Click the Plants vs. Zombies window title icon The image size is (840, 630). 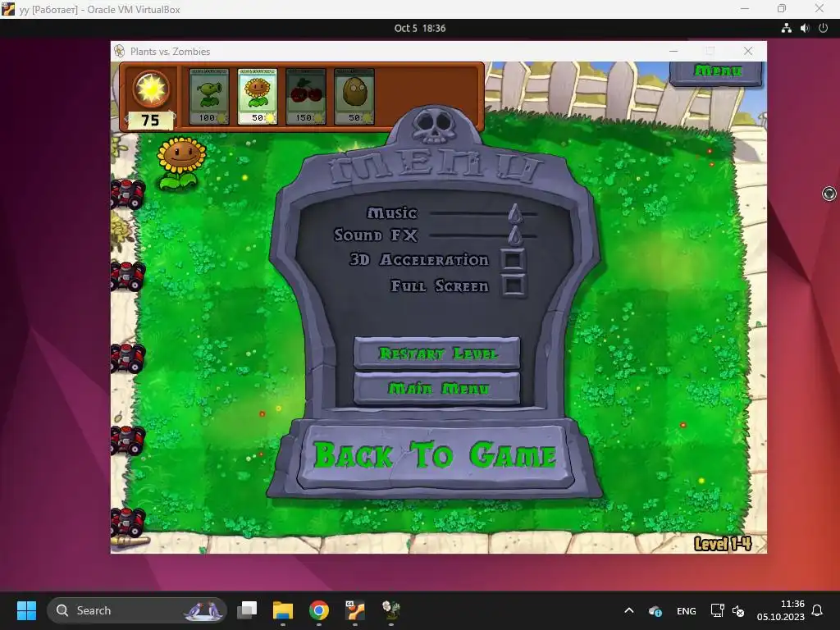point(120,51)
